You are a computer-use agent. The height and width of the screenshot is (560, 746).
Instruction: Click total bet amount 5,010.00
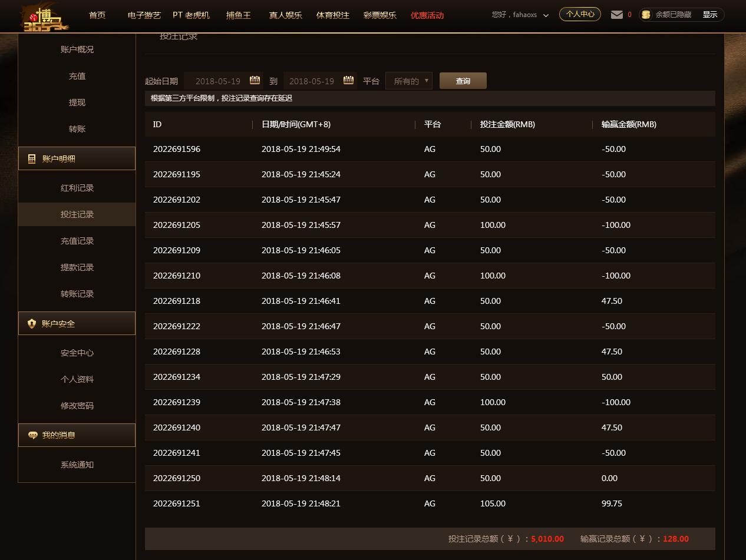[x=547, y=539]
